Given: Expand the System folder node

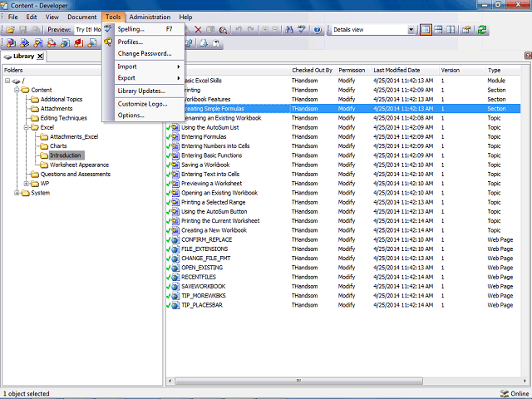Looking at the screenshot, I should click(17, 193).
